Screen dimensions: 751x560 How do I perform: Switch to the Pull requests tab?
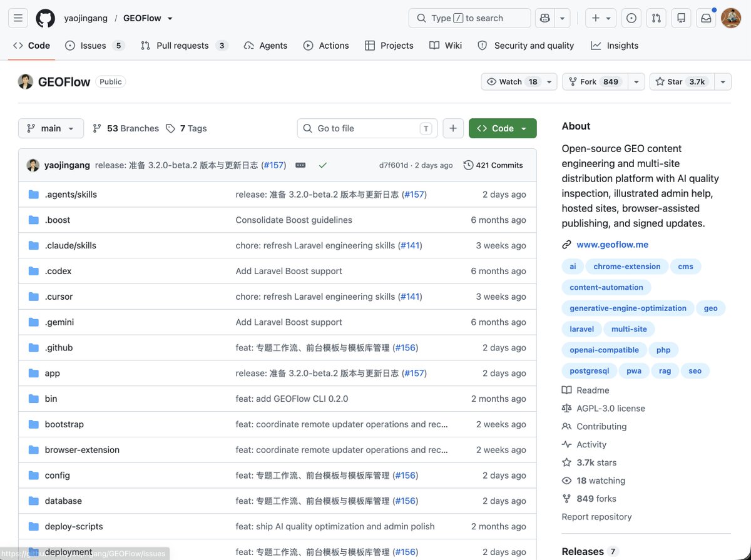click(x=183, y=46)
